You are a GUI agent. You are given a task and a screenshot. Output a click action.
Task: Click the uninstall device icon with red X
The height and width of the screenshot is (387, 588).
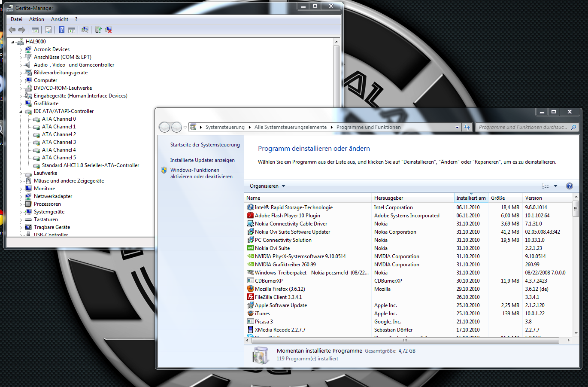pyautogui.click(x=108, y=30)
